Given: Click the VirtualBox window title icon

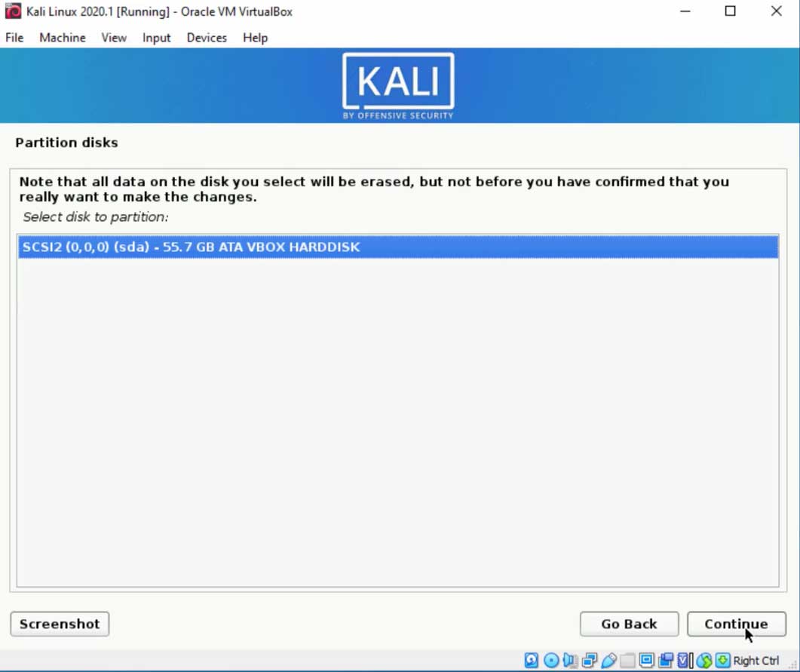Looking at the screenshot, I should (13, 11).
